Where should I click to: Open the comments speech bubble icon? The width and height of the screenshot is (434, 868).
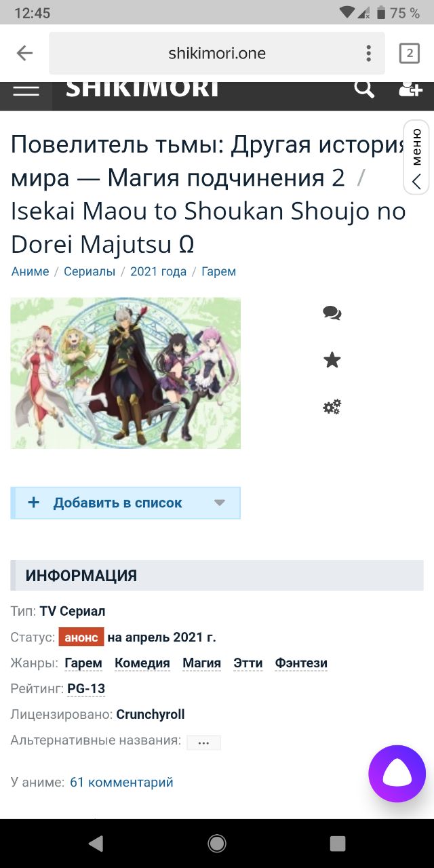(332, 313)
